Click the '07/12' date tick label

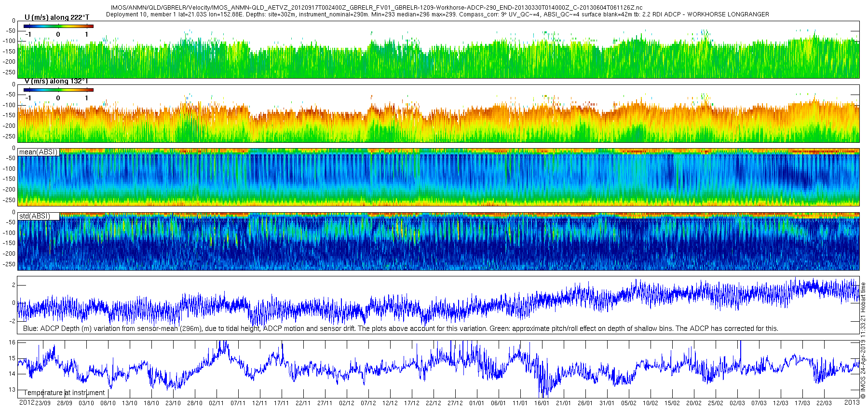(x=368, y=403)
